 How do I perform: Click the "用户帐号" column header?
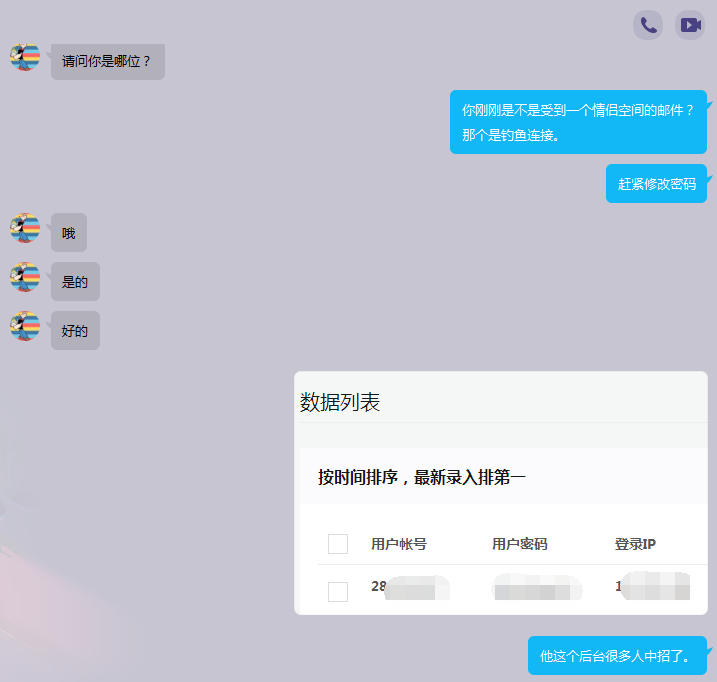398,544
